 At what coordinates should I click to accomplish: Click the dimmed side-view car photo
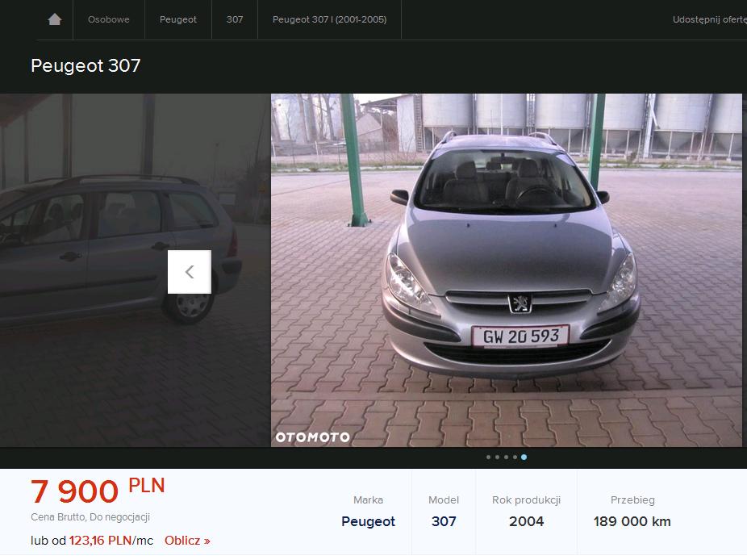point(89,242)
